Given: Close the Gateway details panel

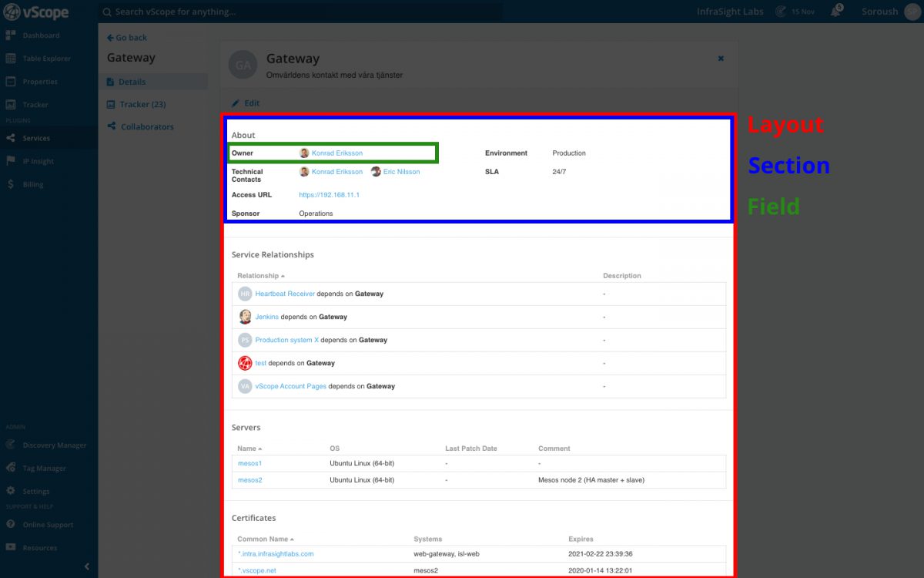Looking at the screenshot, I should pos(721,58).
